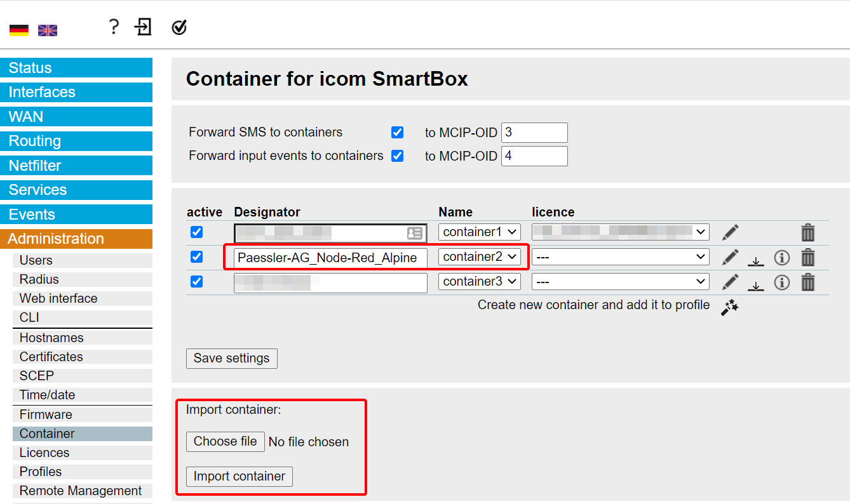Edit container2 with its pencil icon

coord(731,257)
